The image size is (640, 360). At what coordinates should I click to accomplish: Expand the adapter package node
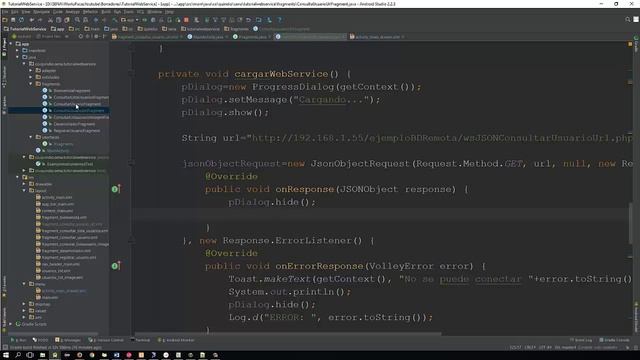point(31,71)
